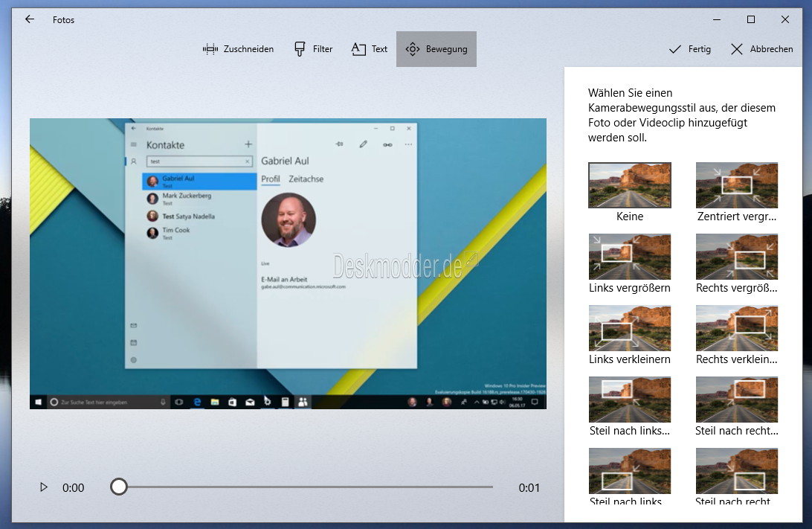Click the 0:00 current time label

73,487
